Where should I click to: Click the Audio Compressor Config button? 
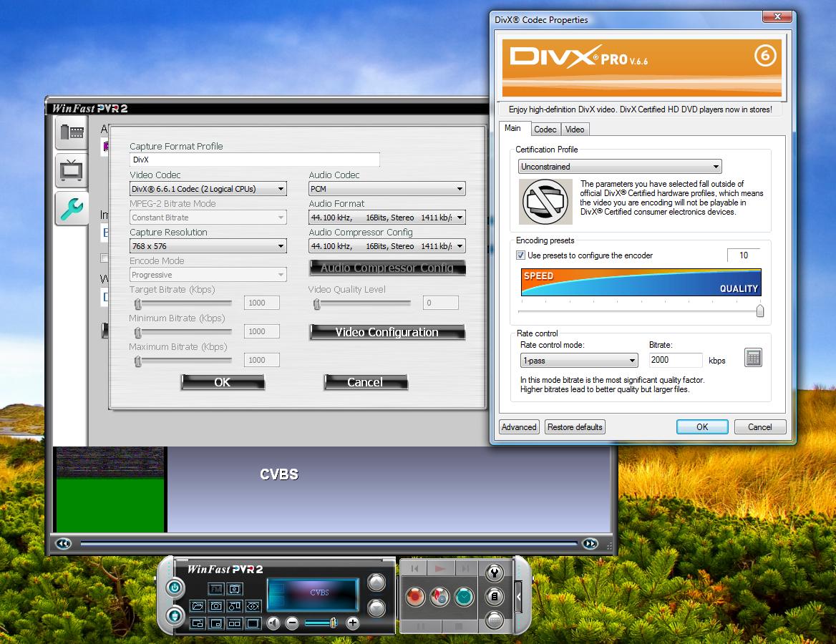coord(387,268)
